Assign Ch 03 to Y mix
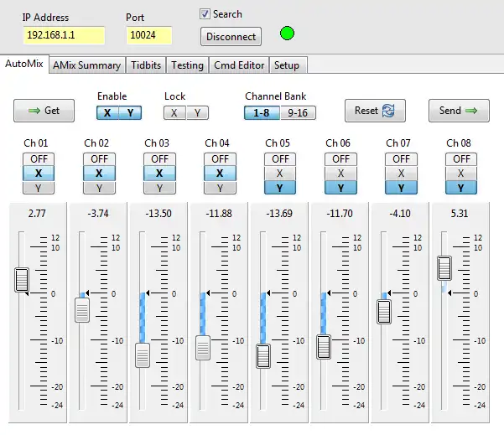The height and width of the screenshot is (435, 504). 159,188
